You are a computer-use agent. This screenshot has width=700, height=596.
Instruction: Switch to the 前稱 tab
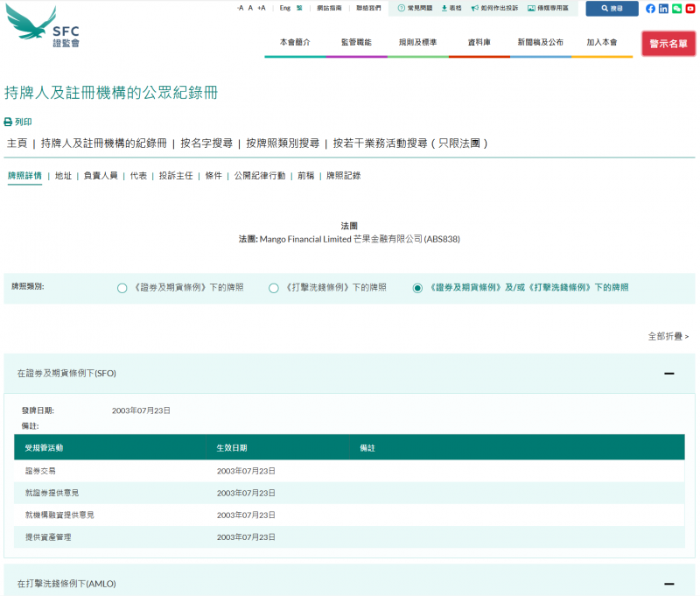pos(305,176)
